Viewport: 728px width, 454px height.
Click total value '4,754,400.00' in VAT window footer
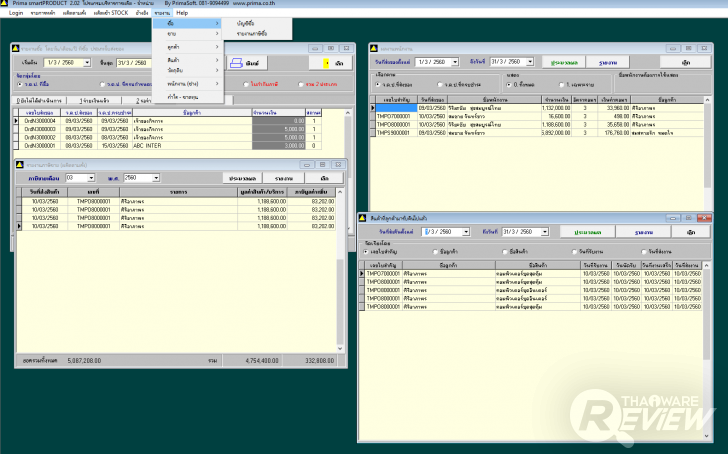262,361
